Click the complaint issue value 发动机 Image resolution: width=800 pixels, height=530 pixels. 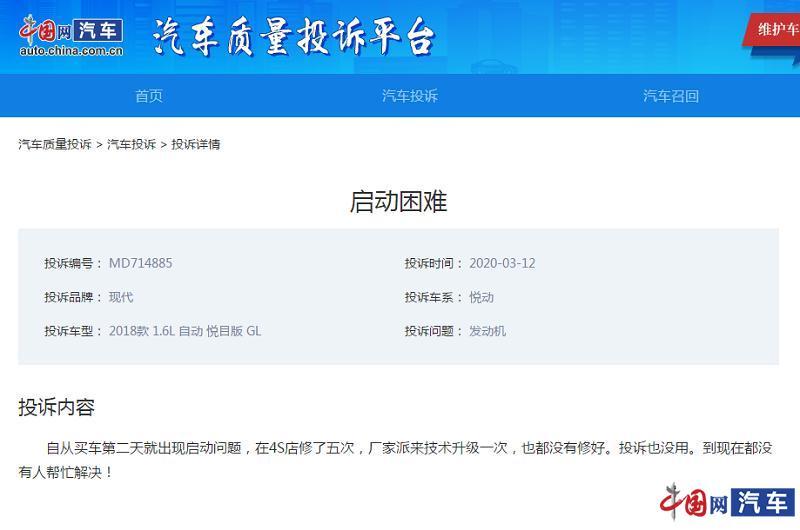[x=488, y=331]
